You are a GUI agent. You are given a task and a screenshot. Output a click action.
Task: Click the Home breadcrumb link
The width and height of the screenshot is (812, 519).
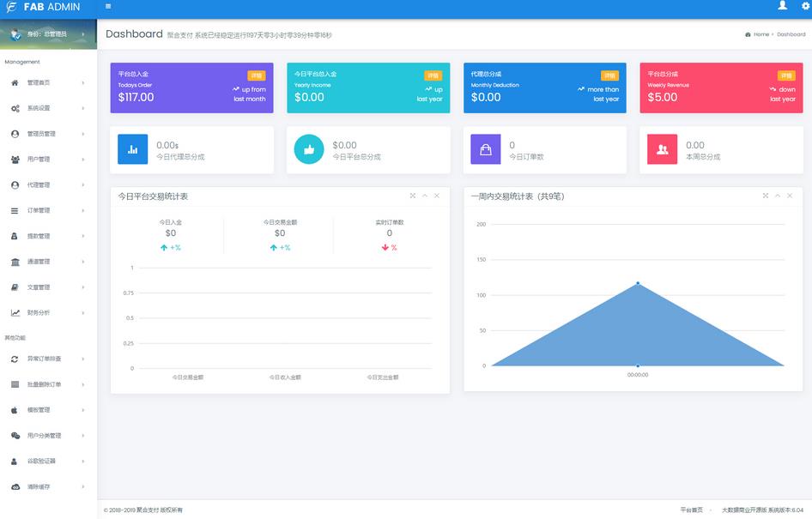761,34
